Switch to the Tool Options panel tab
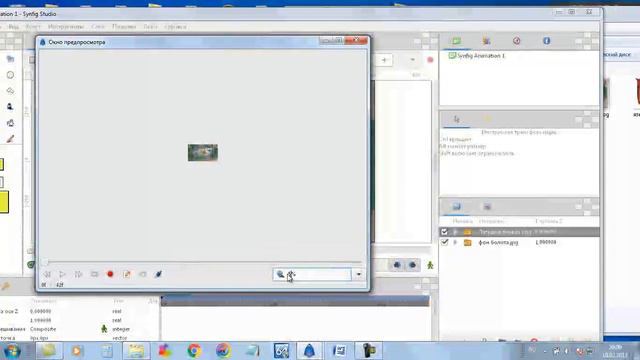The height and width of the screenshot is (360, 640). click(x=456, y=119)
